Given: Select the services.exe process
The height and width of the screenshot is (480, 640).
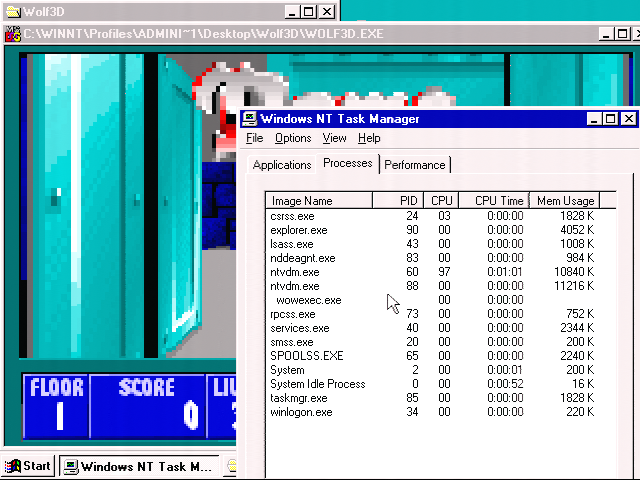Looking at the screenshot, I should (x=433, y=328).
